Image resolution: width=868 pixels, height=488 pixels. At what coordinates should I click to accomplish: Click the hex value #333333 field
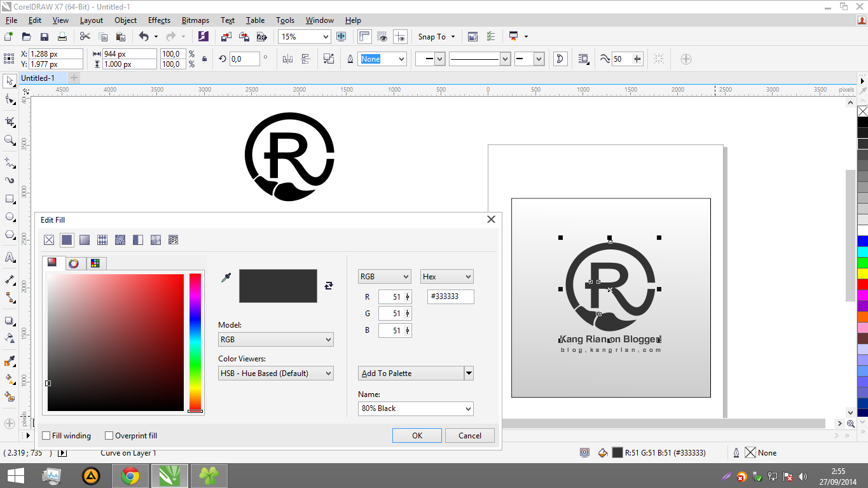[x=451, y=296]
